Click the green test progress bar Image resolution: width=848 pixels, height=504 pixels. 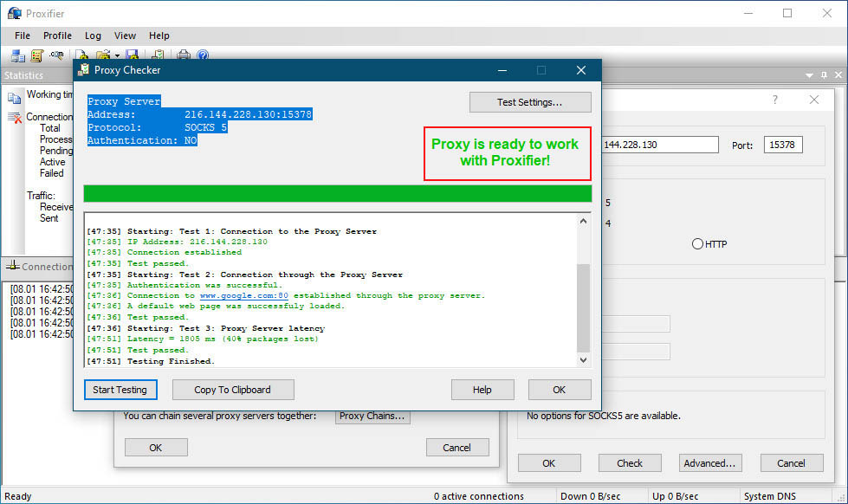[x=338, y=194]
